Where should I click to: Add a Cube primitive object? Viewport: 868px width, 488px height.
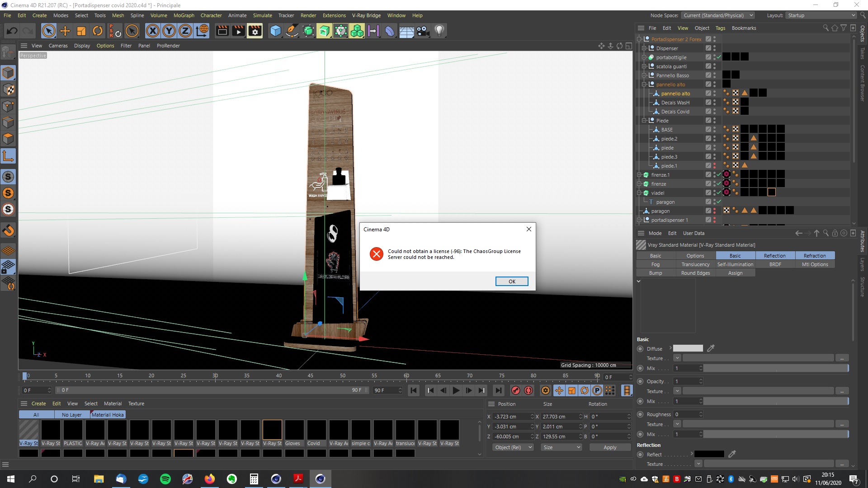(275, 31)
